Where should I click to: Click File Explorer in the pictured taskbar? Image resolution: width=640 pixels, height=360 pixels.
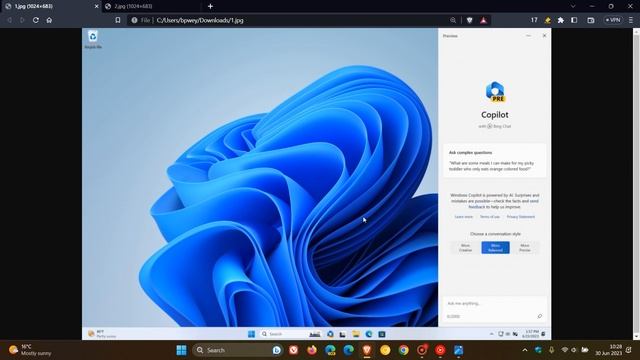click(x=356, y=334)
